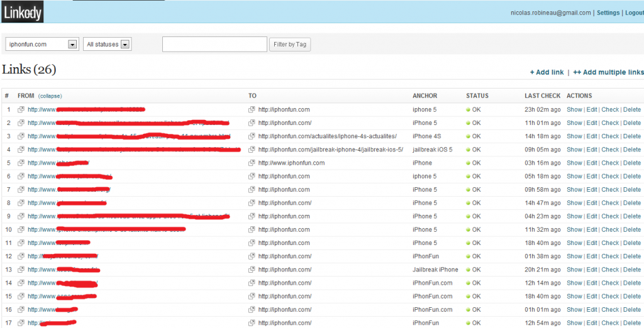Viewport: 644px width, 328px height.
Task: Open TO external-link icon in row 16
Action: (252, 310)
